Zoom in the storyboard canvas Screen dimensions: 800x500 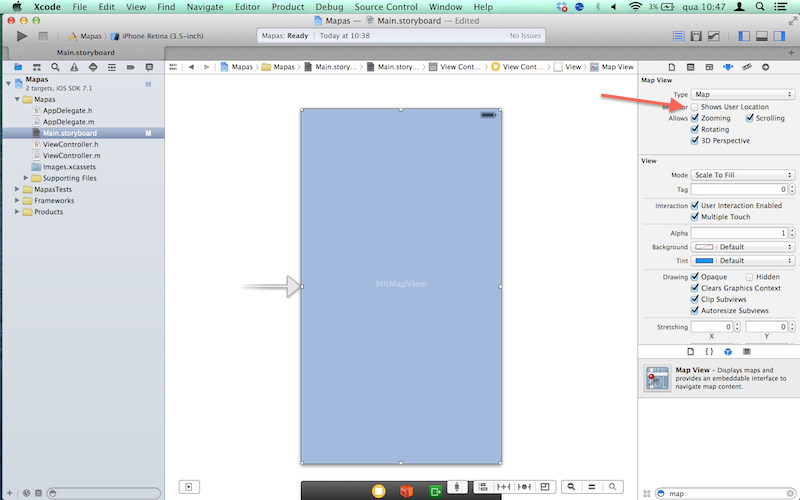612,487
